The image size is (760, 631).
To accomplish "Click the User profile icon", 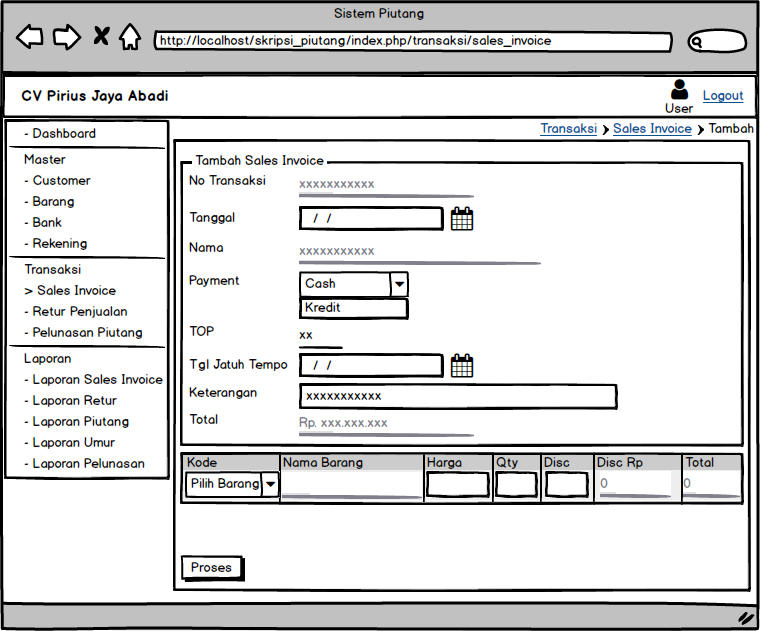I will pos(679,90).
